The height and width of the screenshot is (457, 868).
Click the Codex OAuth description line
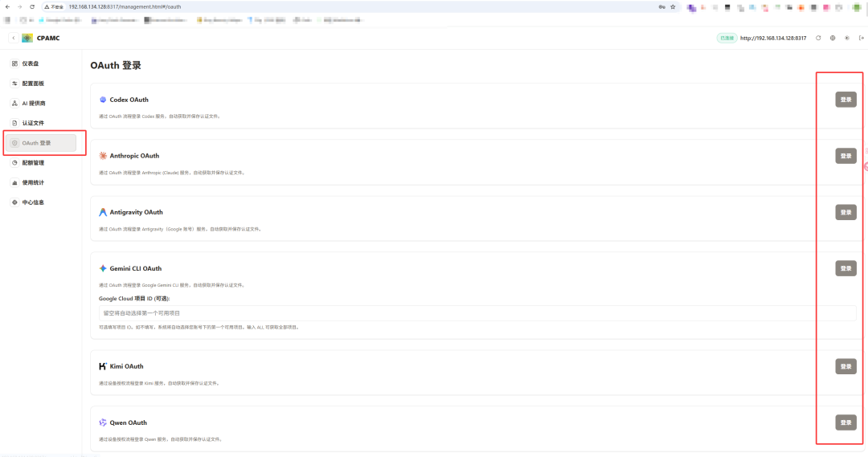(x=160, y=116)
